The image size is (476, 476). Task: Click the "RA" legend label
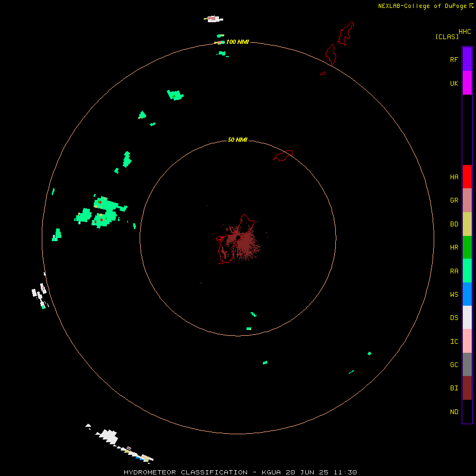point(454,271)
